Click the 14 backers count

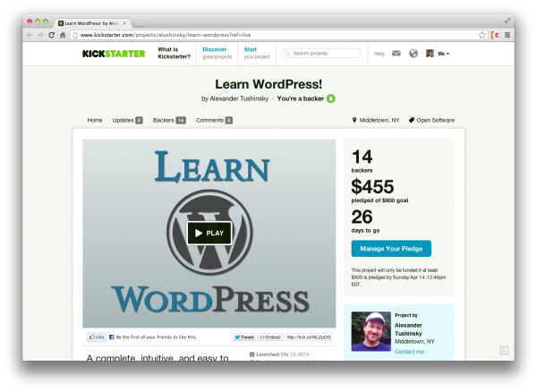(362, 157)
